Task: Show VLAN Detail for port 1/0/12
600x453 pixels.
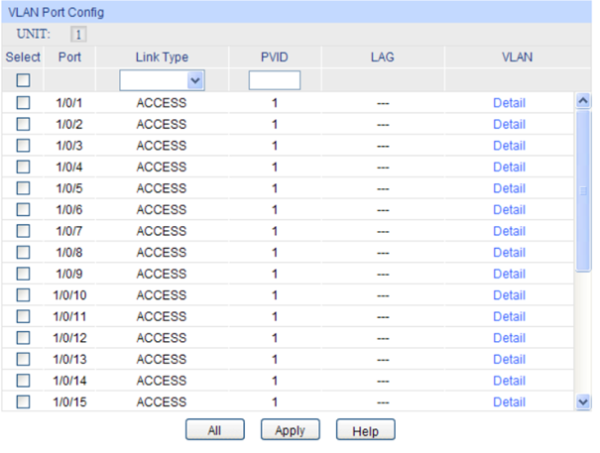Action: 509,338
